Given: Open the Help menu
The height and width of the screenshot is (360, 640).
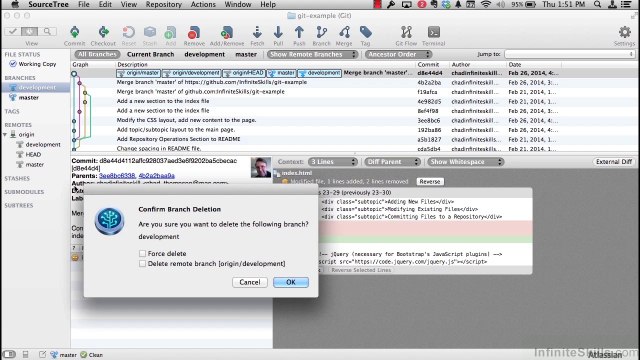Looking at the screenshot, I should (268, 4).
